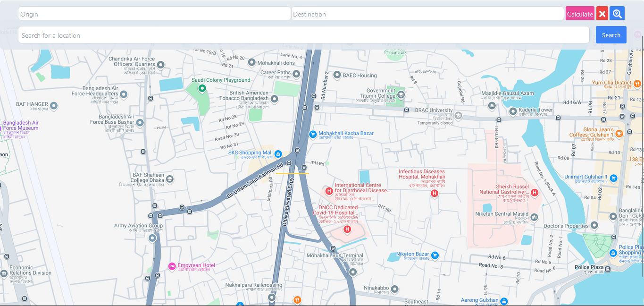This screenshot has height=306, width=644.
Task: Select the Gloria Jean's Coffees marker icon
Action: click(x=619, y=134)
